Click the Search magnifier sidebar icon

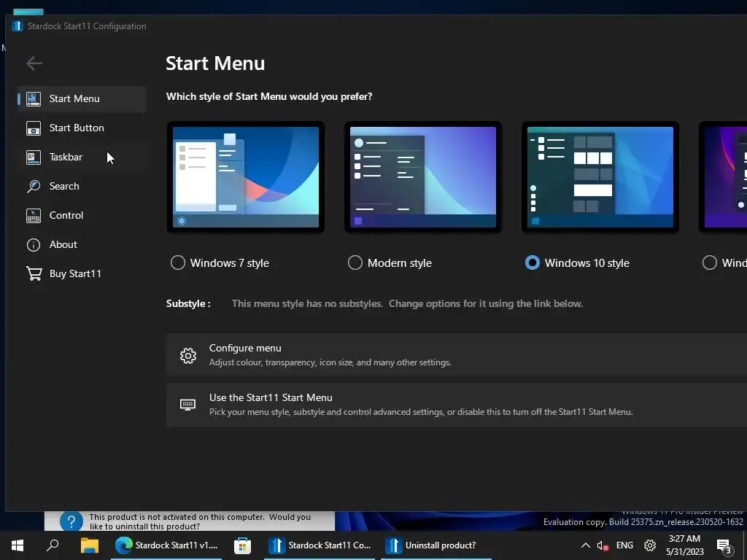click(34, 186)
